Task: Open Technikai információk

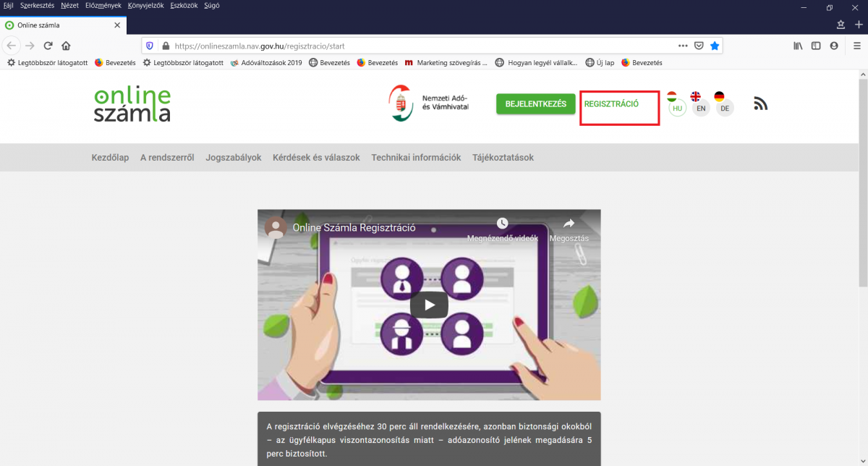Action: pyautogui.click(x=416, y=158)
